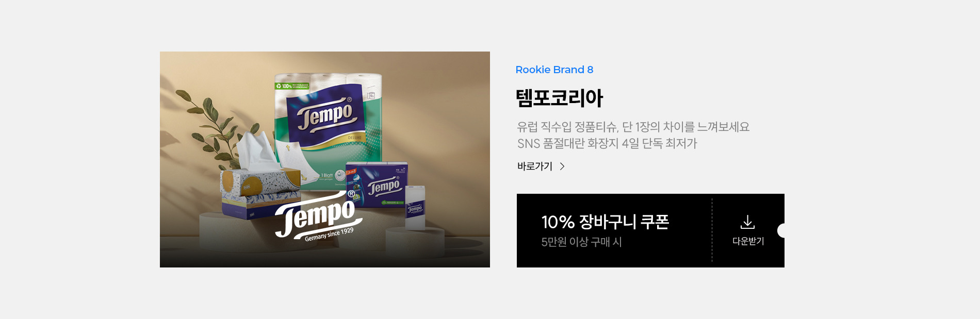Viewport: 980px width, 319px height.
Task: Click the chevron arrow beside 바로가기
Action: [562, 166]
